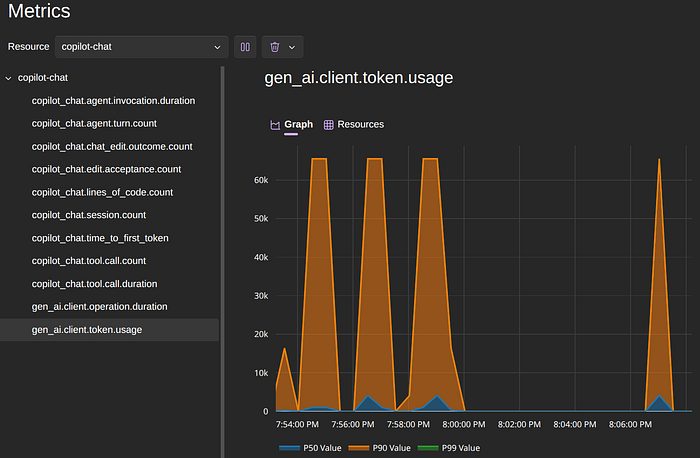Pause incoming metrics with the pause icon
700x458 pixels.
click(x=245, y=47)
